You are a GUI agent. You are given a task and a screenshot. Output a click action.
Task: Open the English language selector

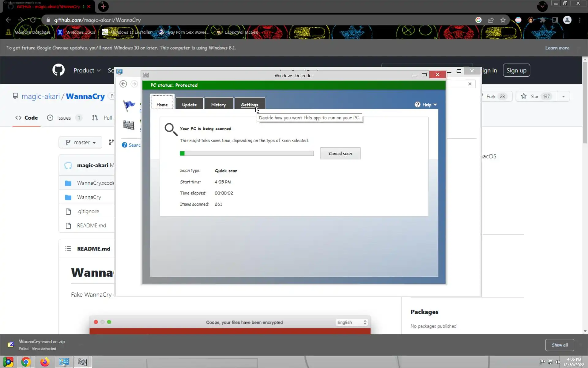click(352, 322)
